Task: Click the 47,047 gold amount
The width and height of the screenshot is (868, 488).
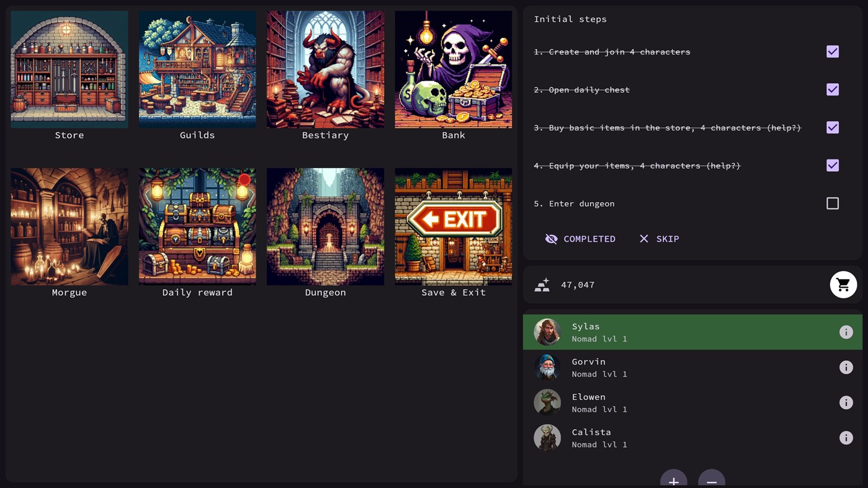Action: (578, 285)
